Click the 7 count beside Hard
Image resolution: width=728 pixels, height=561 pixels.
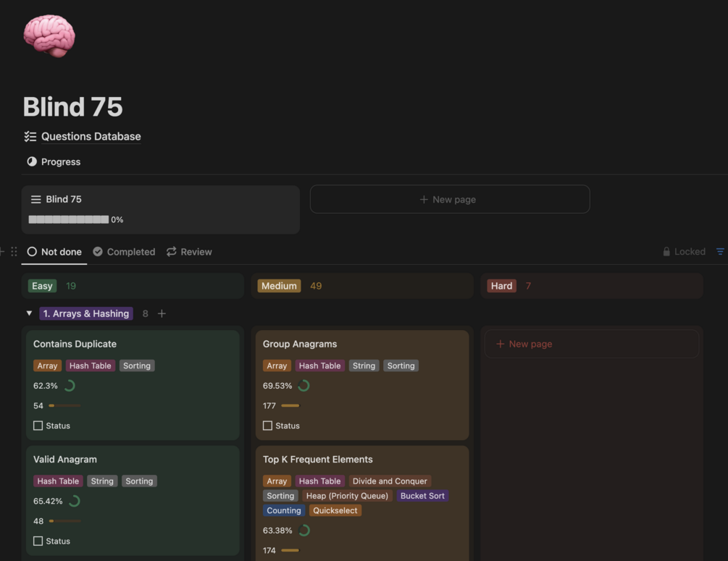[528, 286]
